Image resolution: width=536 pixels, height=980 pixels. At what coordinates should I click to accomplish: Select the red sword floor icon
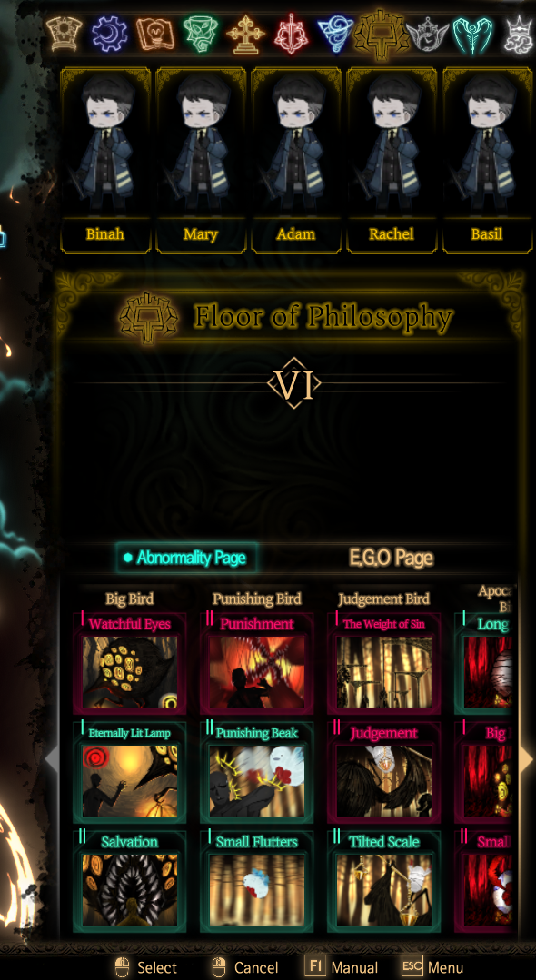tap(290, 34)
